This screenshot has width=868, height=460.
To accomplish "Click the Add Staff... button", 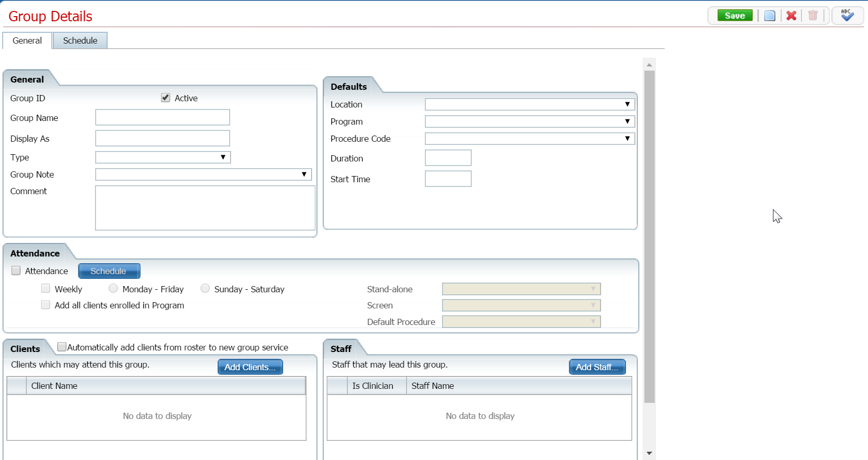I will tap(597, 367).
